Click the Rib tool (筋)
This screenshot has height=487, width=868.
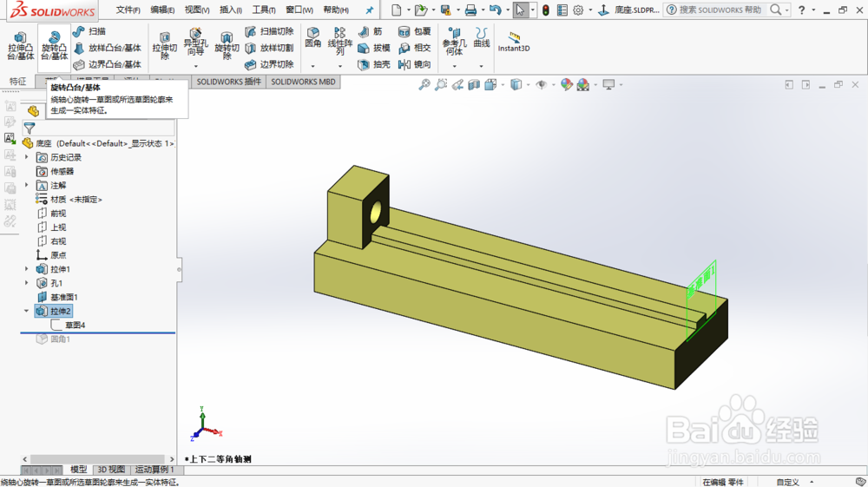pyautogui.click(x=371, y=31)
